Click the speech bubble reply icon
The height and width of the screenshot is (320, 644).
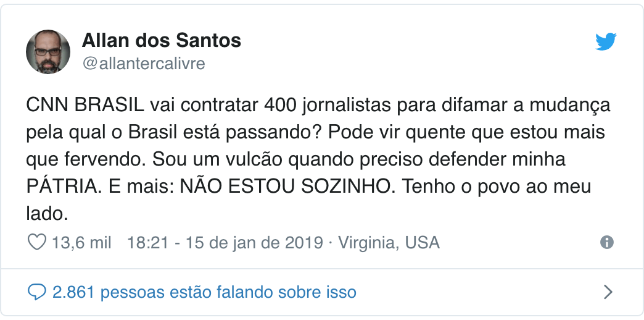point(38,292)
